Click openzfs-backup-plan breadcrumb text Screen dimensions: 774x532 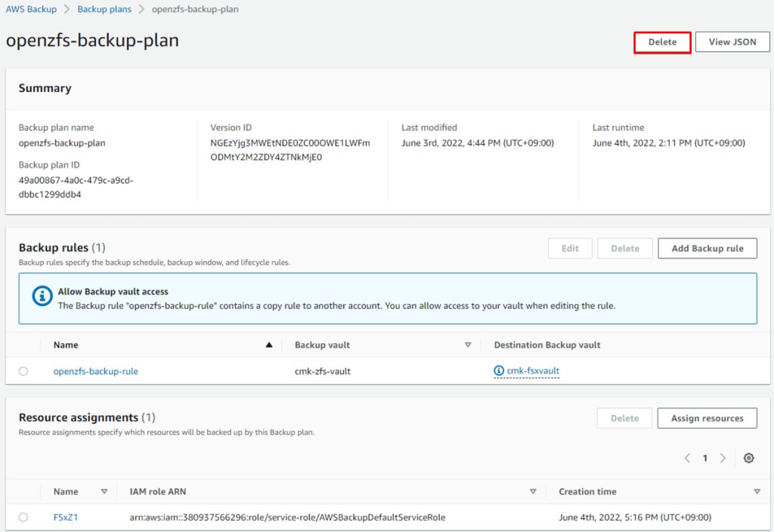click(x=195, y=9)
